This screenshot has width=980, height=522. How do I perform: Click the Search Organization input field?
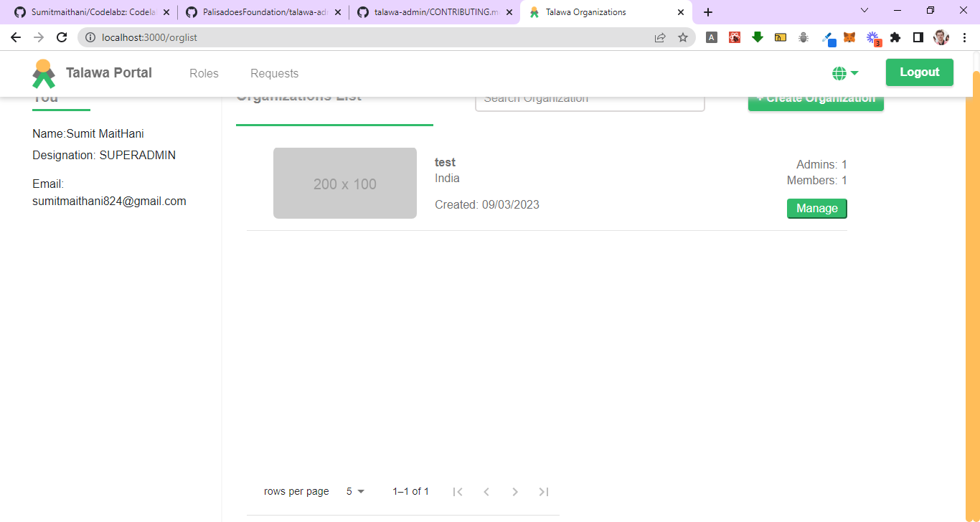click(x=590, y=98)
